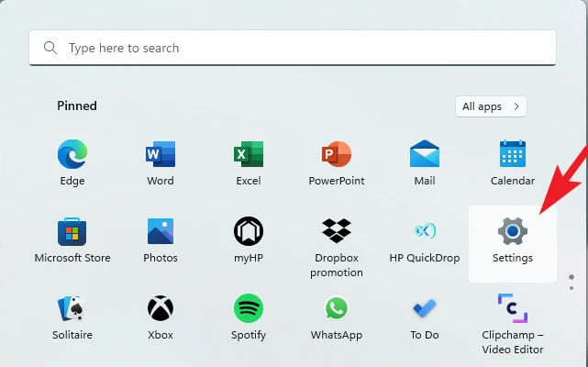
Task: Launch Solitaire cards icon
Action: click(x=72, y=308)
